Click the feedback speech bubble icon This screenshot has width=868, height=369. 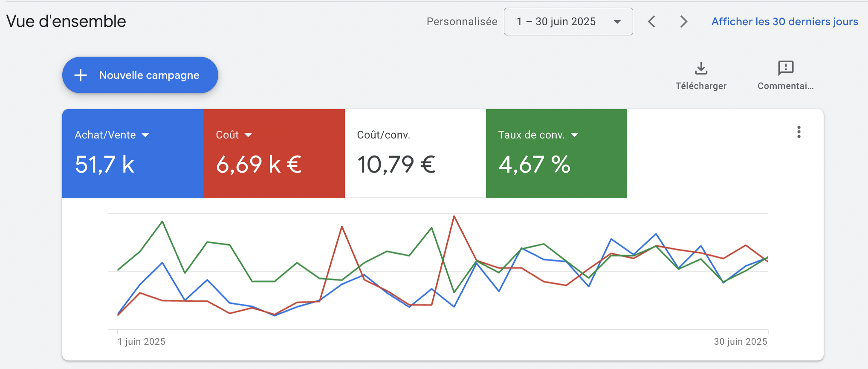(785, 68)
